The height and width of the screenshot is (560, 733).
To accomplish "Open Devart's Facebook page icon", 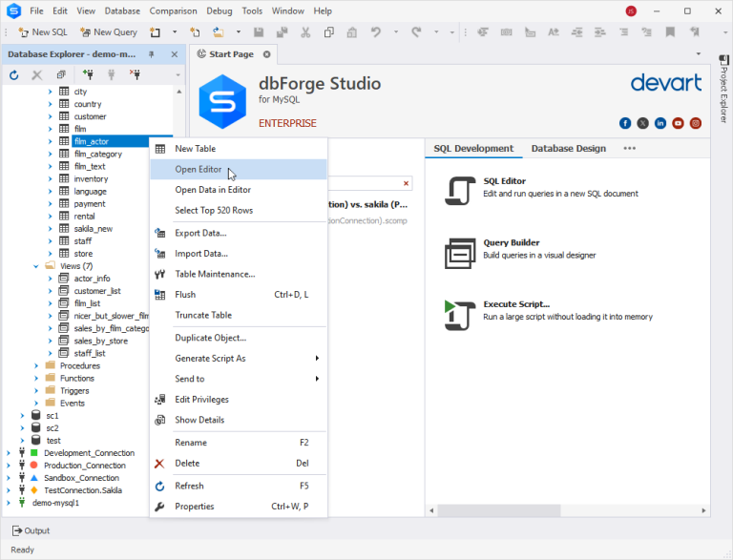I will coord(625,123).
